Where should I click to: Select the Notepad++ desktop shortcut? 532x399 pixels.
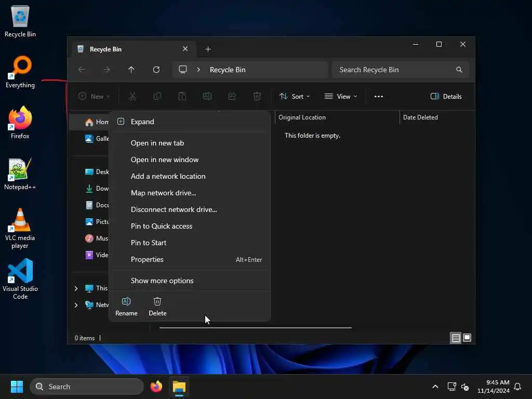pos(20,174)
